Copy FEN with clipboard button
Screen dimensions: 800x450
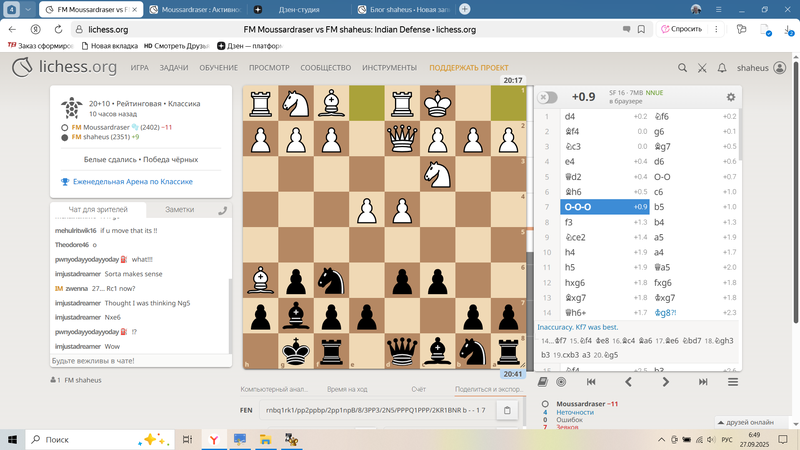click(x=507, y=410)
